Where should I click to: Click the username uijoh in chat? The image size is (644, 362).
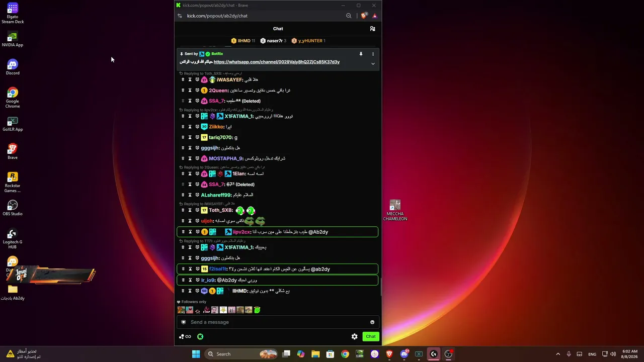(x=207, y=221)
